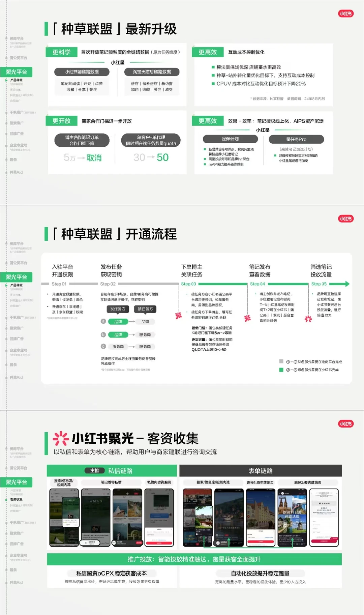Click the green triangle marker beside 产品种草 on 最新升级 slide
The height and width of the screenshot is (615, 364).
6,80
